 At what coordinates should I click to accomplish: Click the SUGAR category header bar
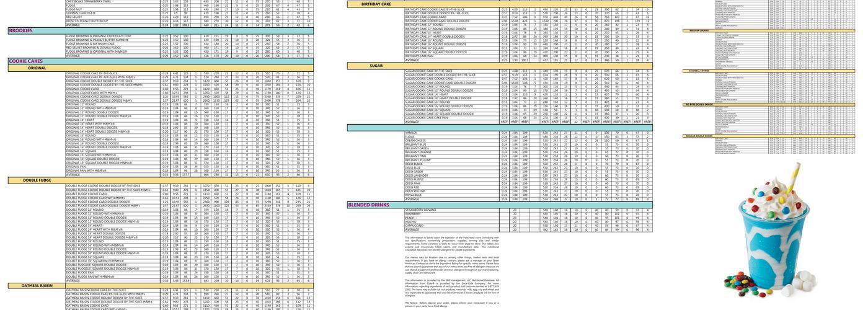click(x=376, y=66)
